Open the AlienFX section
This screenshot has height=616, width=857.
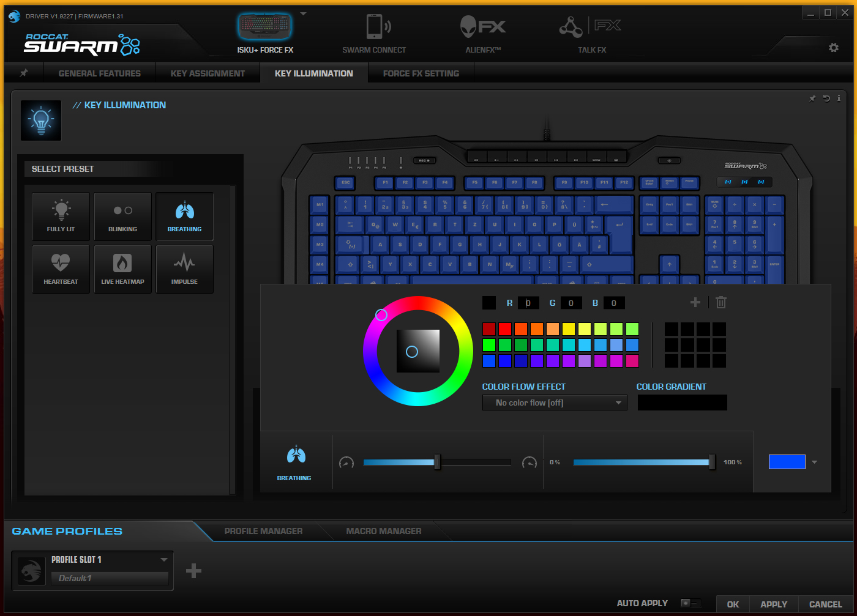pyautogui.click(x=483, y=32)
